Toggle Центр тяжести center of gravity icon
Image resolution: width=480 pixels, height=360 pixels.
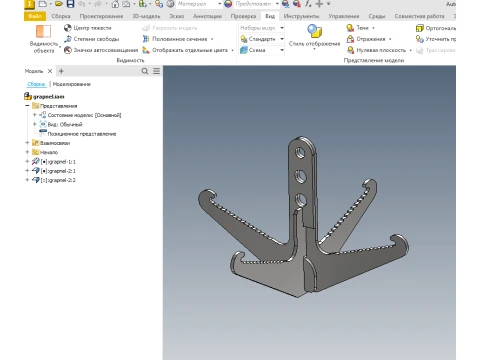(x=68, y=28)
